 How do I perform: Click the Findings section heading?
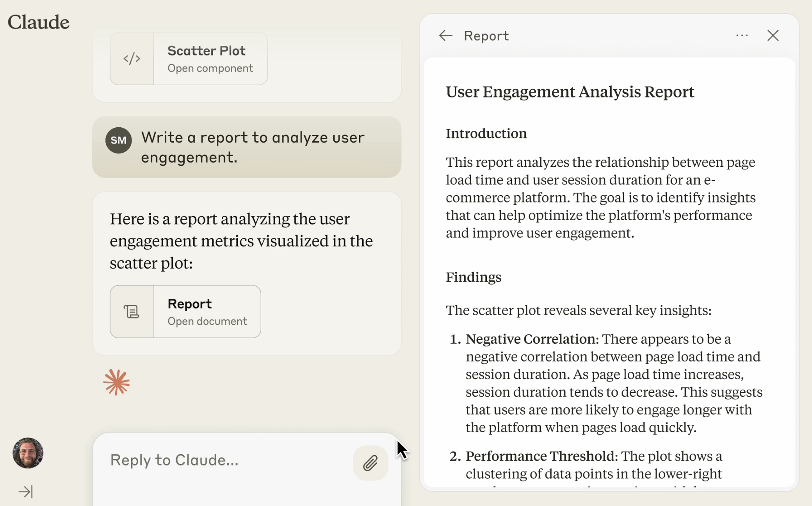(474, 277)
